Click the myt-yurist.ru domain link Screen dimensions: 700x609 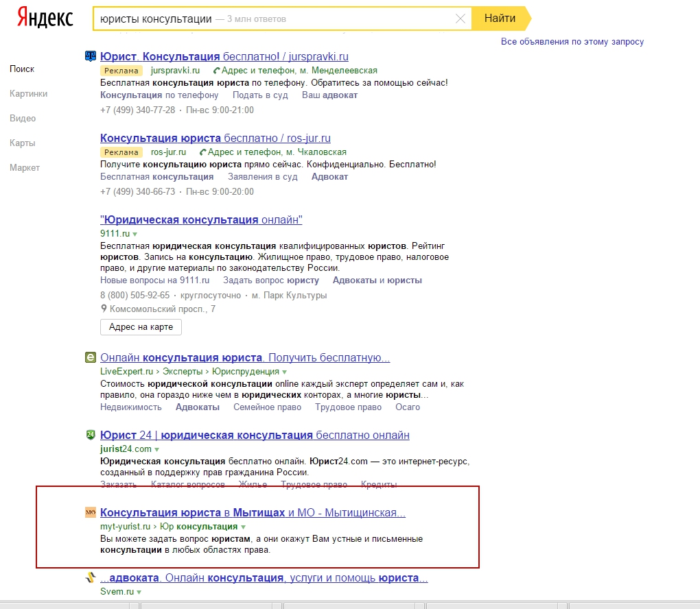tap(125, 527)
